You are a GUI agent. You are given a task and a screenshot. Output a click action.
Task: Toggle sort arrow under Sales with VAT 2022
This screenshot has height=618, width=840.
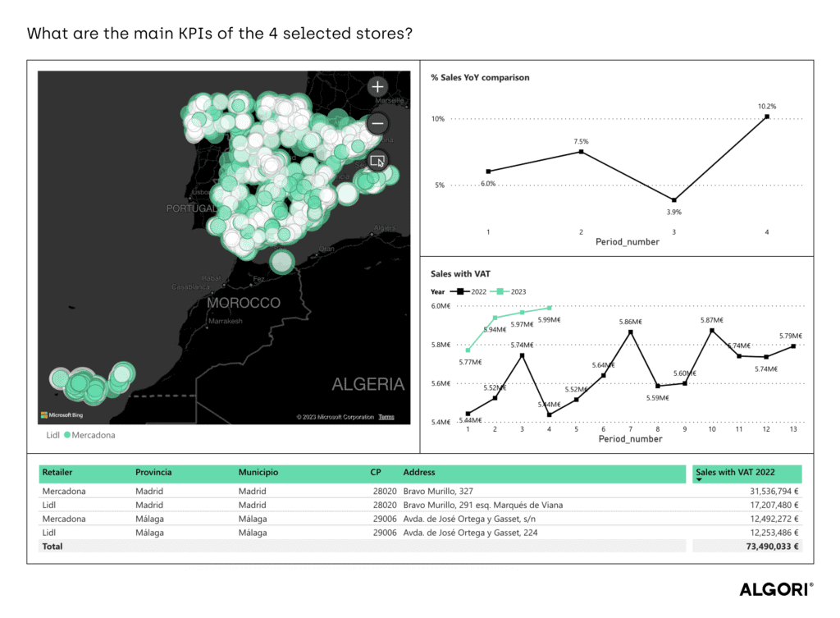click(x=699, y=480)
